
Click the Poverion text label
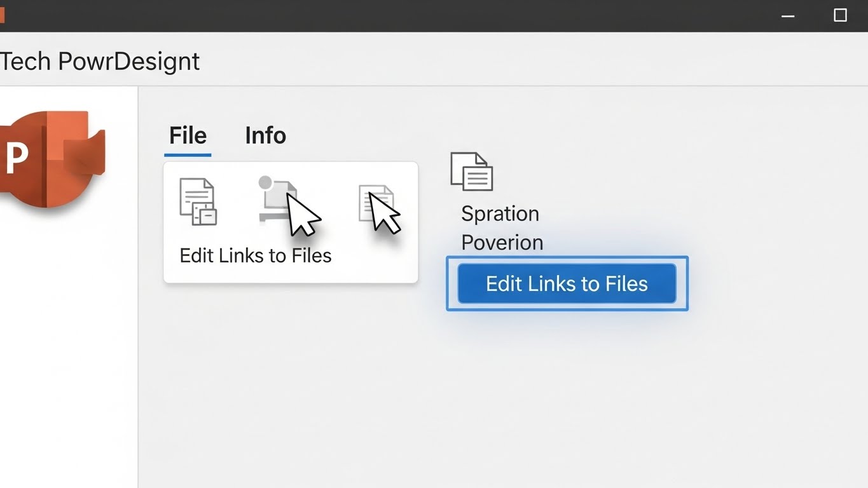(x=502, y=242)
